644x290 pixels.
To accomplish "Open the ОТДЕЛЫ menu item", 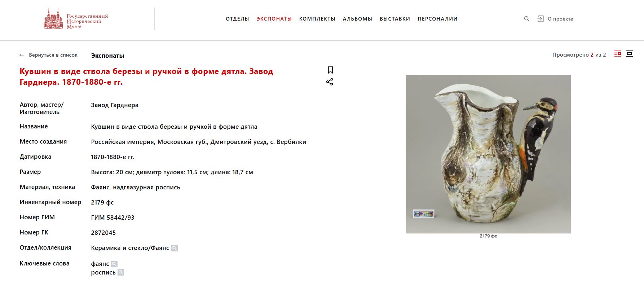I will coord(237,19).
